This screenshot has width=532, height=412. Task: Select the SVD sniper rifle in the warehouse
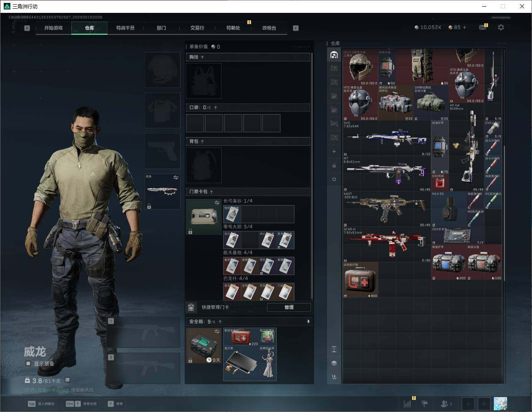(x=386, y=138)
